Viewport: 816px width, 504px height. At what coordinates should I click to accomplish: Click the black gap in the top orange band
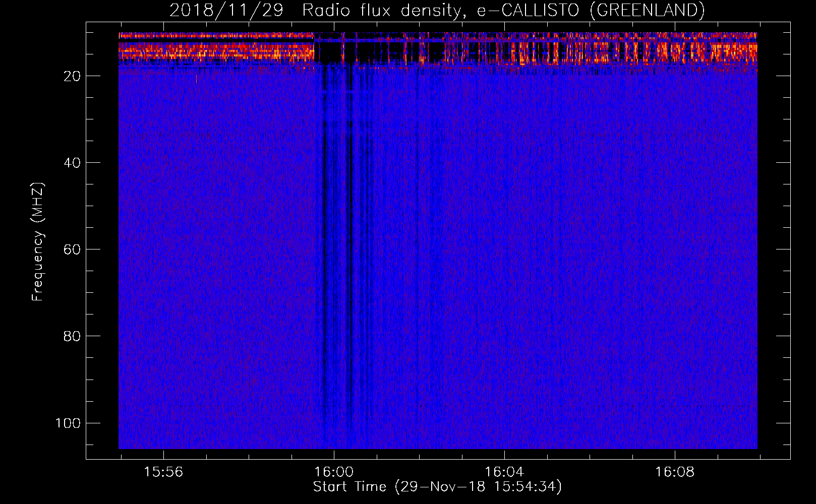(328, 51)
